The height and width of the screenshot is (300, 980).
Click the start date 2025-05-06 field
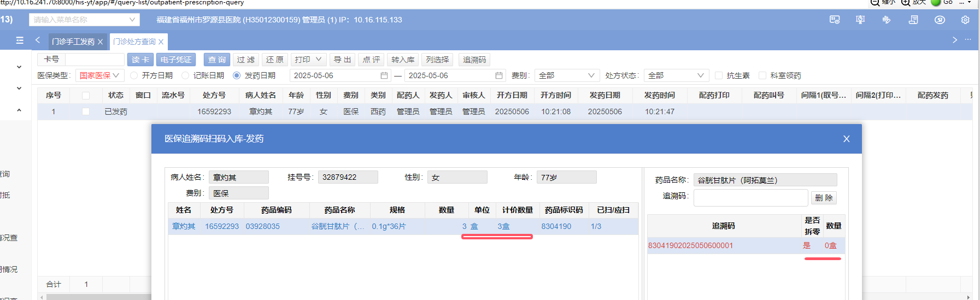341,75
